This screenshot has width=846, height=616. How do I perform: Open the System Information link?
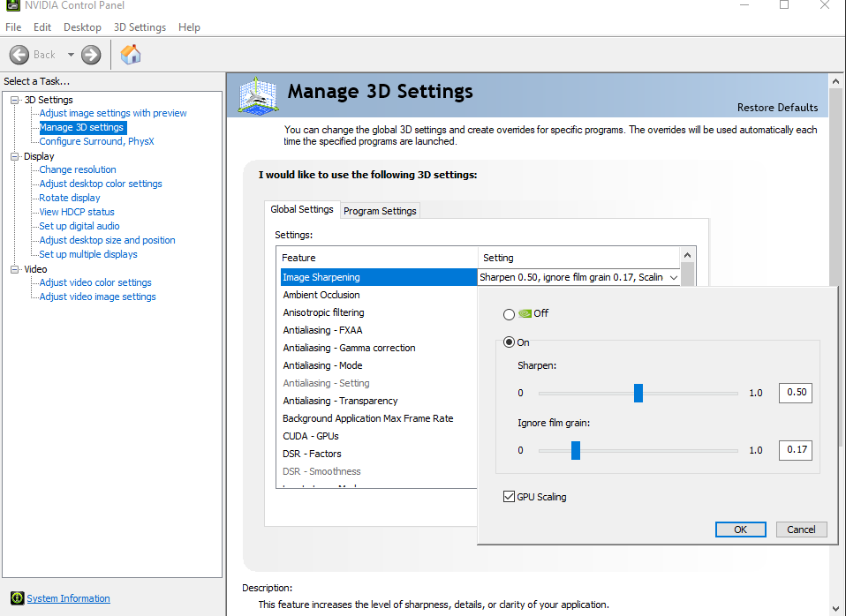click(x=69, y=598)
